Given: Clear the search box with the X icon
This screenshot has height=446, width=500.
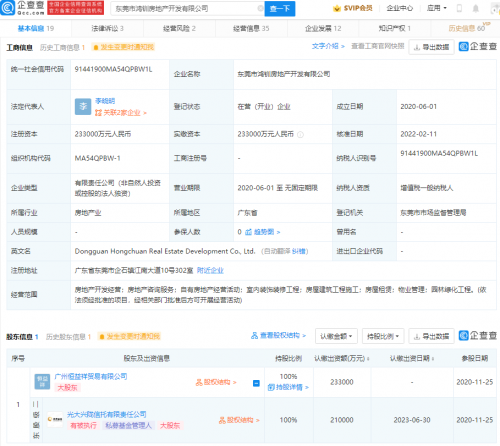Looking at the screenshot, I should tap(260, 8).
